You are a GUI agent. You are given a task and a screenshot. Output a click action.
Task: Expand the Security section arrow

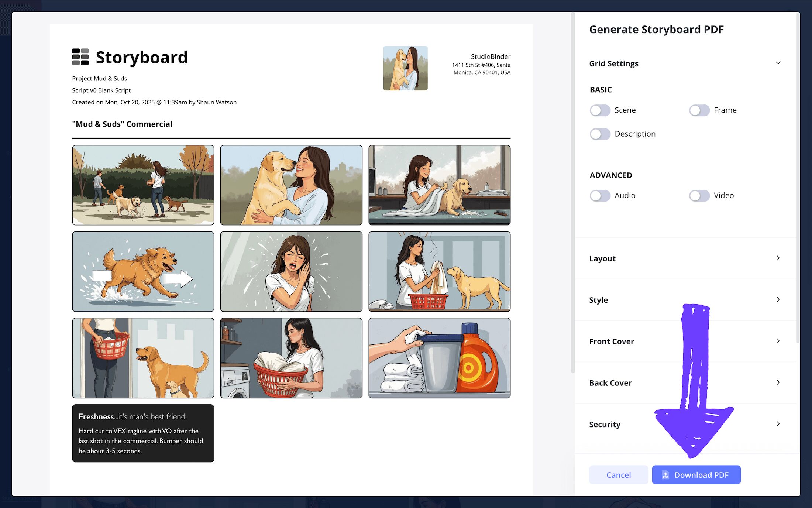778,424
